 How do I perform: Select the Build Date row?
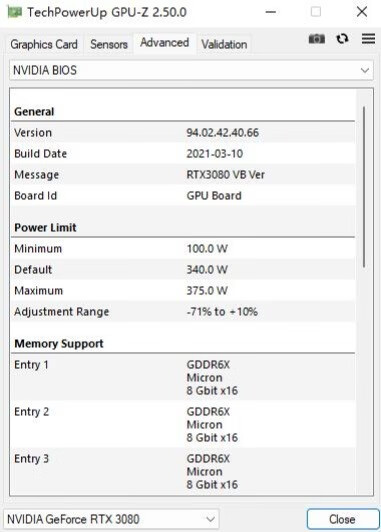point(183,154)
